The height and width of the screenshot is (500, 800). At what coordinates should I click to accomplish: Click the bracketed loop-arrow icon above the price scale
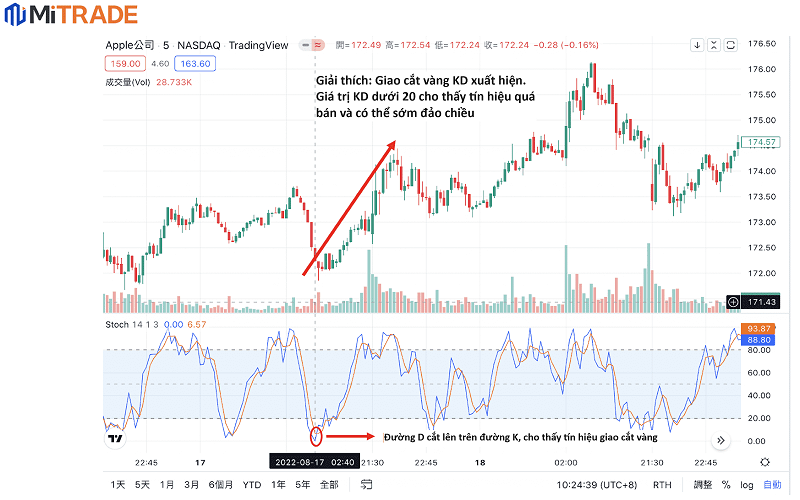tap(731, 45)
